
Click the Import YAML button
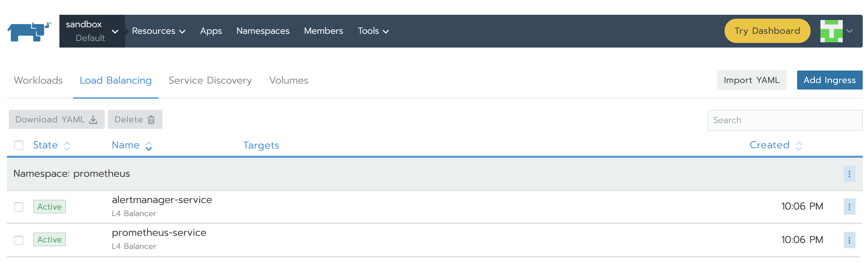click(752, 80)
